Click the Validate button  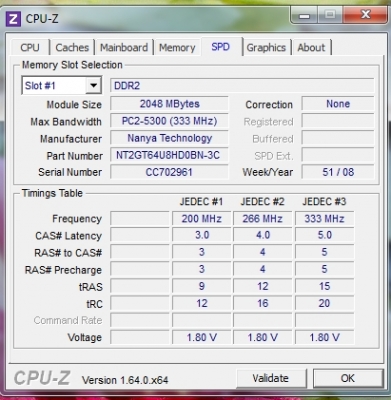click(271, 378)
